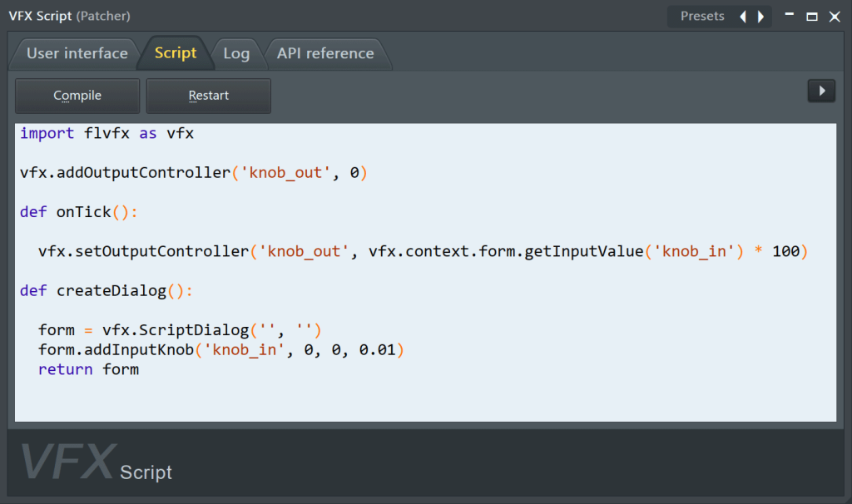Click the VFX Script logo
This screenshot has width=852, height=504.
[96, 463]
